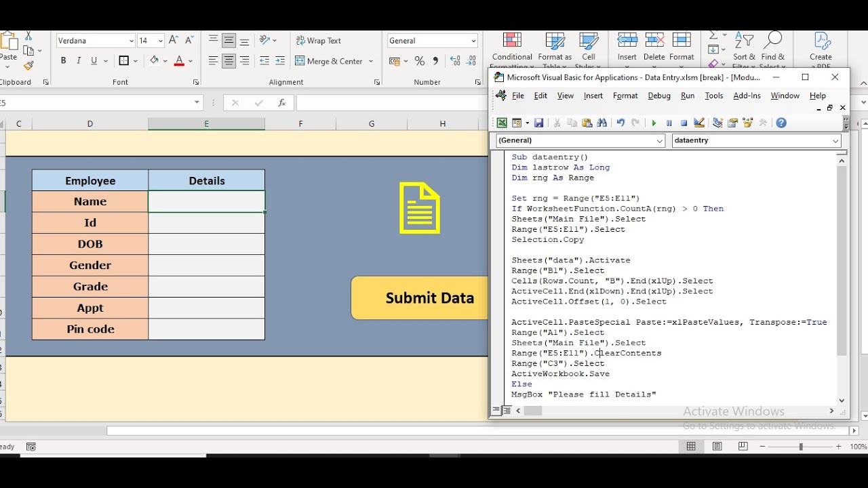Expand the Orientation dropdown arrow
Viewport: 868px width, 488px height.
(274, 41)
